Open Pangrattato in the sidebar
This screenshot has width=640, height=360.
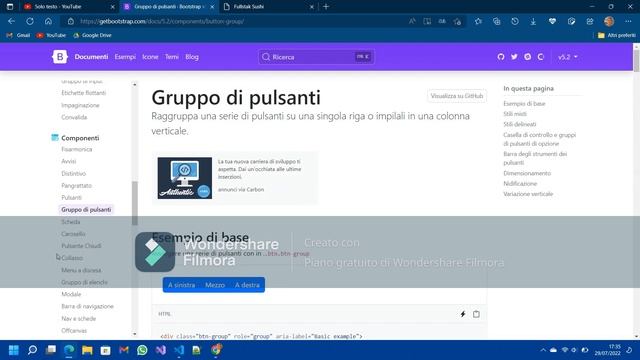(x=76, y=185)
